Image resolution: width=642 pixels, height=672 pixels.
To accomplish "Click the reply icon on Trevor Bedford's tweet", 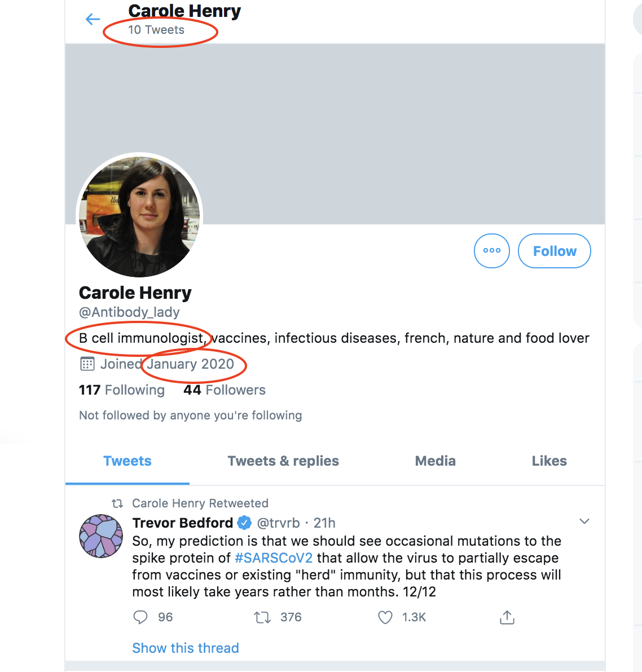I will [140, 617].
